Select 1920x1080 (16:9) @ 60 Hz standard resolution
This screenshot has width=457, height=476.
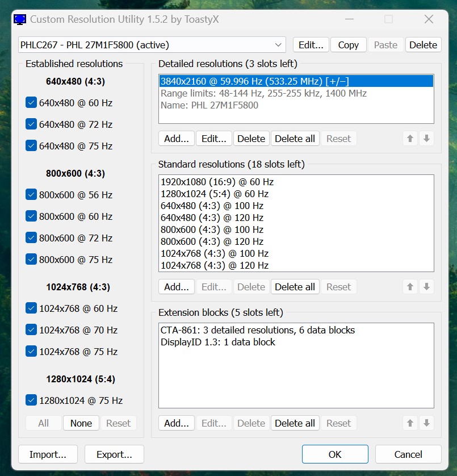(217, 182)
